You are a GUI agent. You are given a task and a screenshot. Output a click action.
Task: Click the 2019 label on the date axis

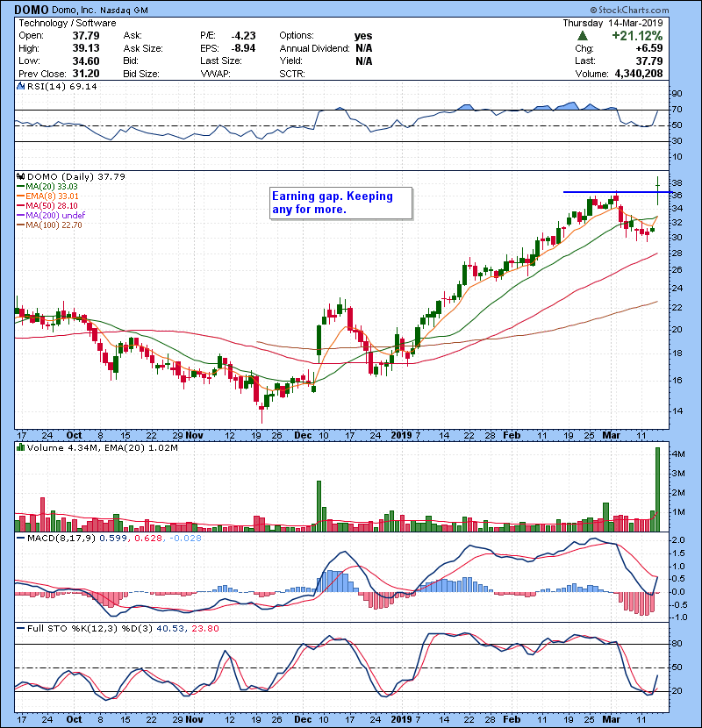[x=400, y=434]
